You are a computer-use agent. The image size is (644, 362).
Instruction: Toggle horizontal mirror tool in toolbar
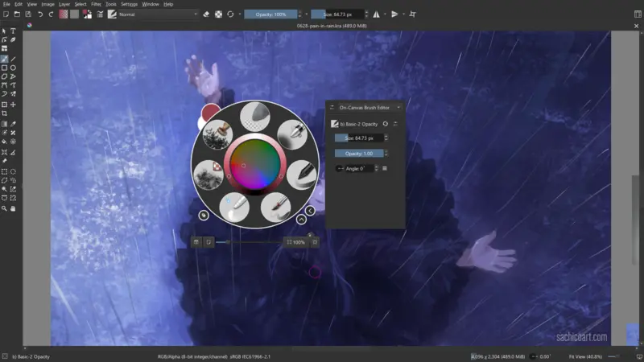pyautogui.click(x=376, y=14)
